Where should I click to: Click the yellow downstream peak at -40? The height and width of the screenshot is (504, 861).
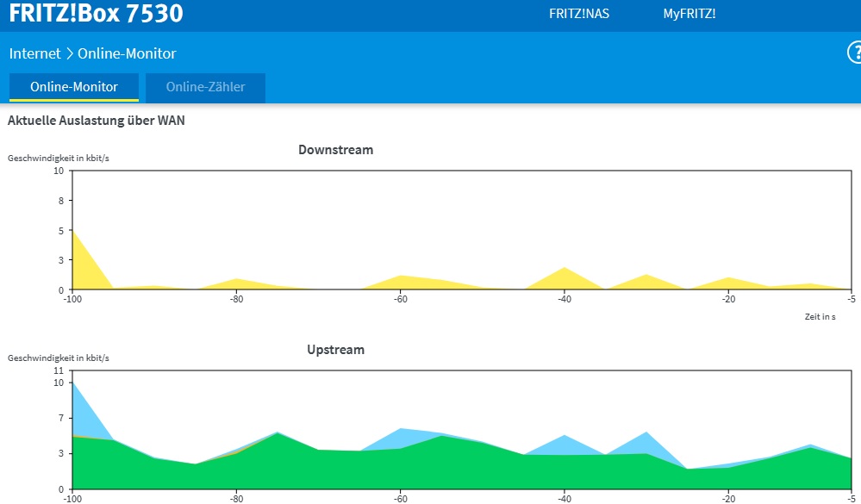(565, 280)
